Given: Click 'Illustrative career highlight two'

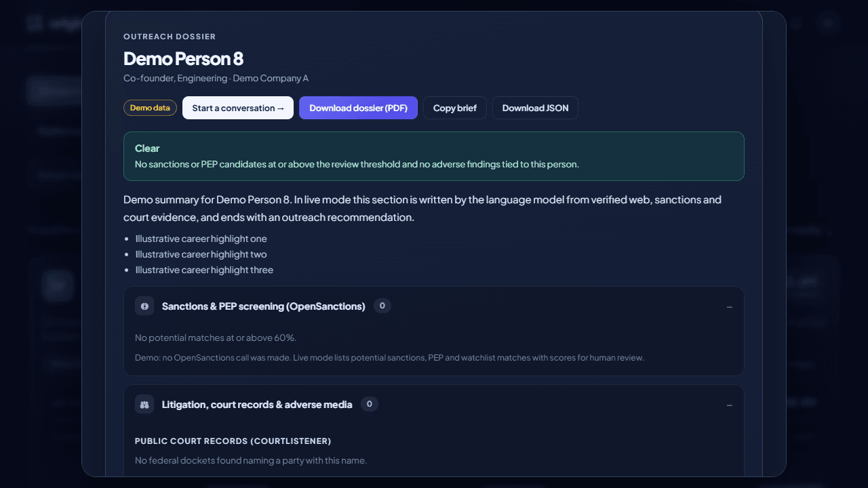Looking at the screenshot, I should tap(201, 254).
